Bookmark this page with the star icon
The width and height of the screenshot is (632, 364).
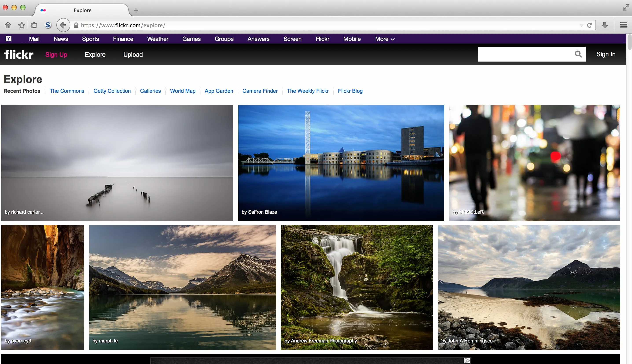click(22, 25)
